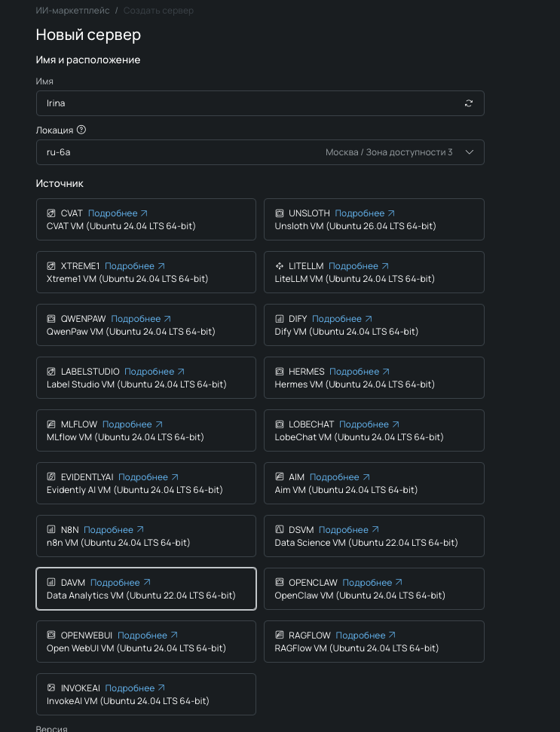560x732 pixels.
Task: Click the DIFY card icon
Action: tap(279, 319)
